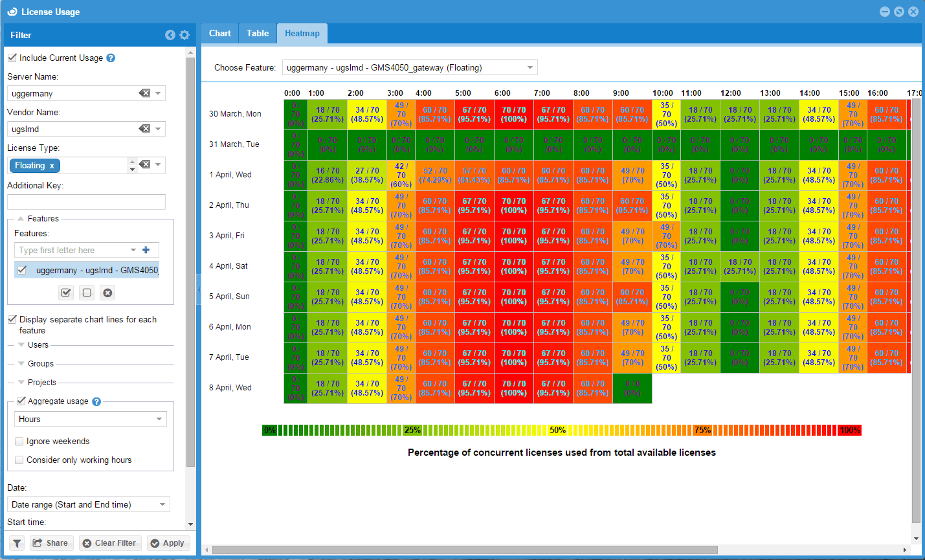Screen dimensions: 925x560
Task: Click the Clear Filter button
Action: tap(109, 543)
